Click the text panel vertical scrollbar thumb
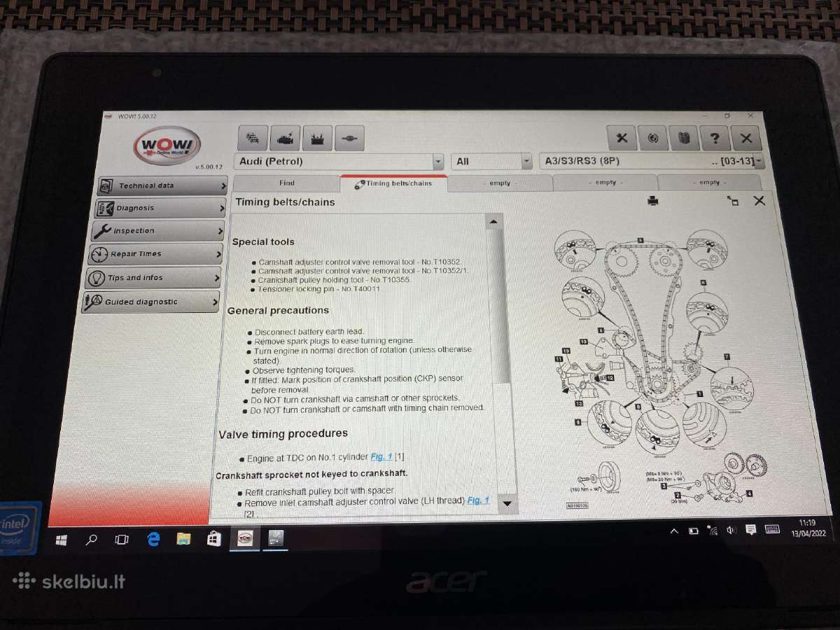This screenshot has height=630, width=840. (498, 306)
